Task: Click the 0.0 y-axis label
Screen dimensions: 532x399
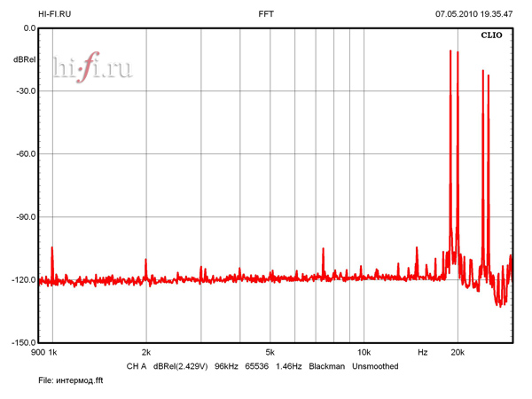Action: point(28,28)
